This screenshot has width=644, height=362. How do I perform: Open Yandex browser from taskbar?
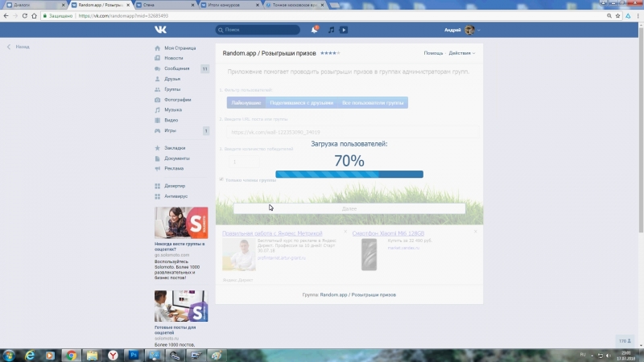[x=113, y=356]
